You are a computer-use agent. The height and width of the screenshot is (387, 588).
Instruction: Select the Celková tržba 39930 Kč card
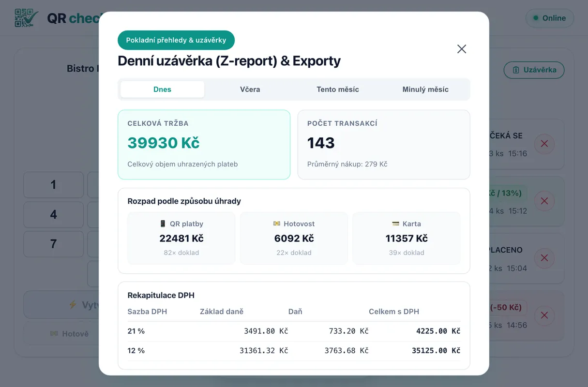[204, 145]
